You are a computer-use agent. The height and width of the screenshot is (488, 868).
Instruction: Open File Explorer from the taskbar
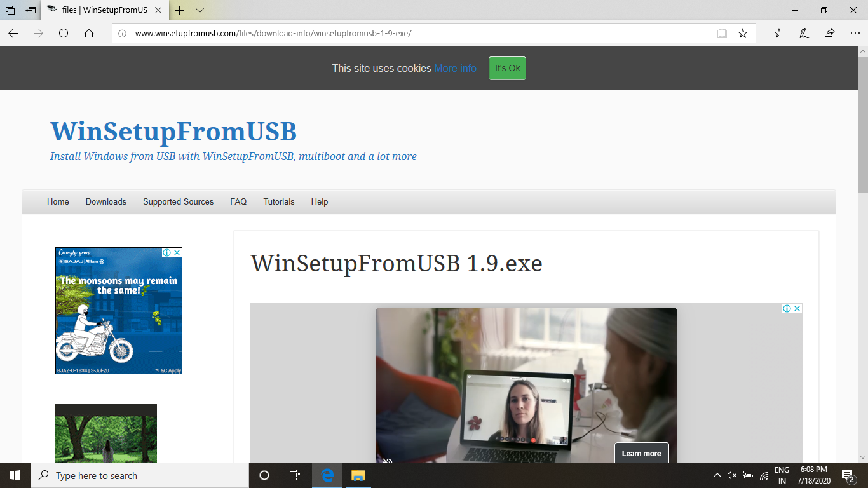358,475
